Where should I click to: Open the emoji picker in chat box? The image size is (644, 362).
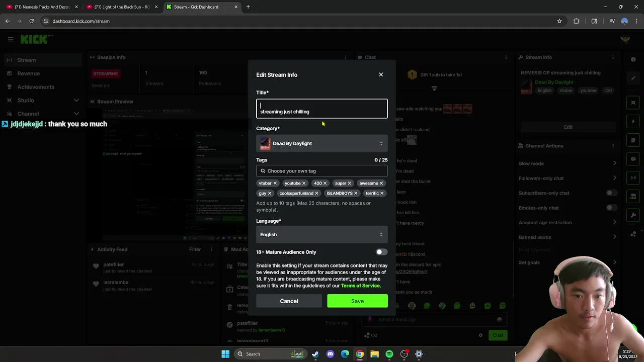click(x=499, y=319)
